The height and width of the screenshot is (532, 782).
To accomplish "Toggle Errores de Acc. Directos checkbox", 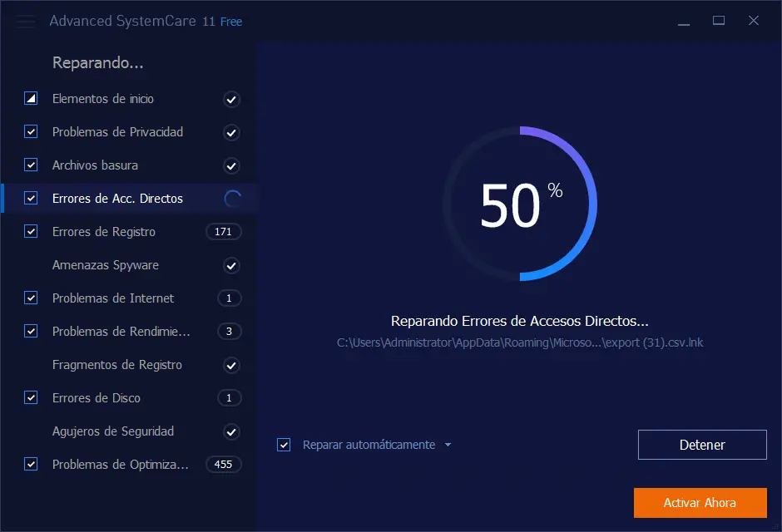I will coord(31,199).
